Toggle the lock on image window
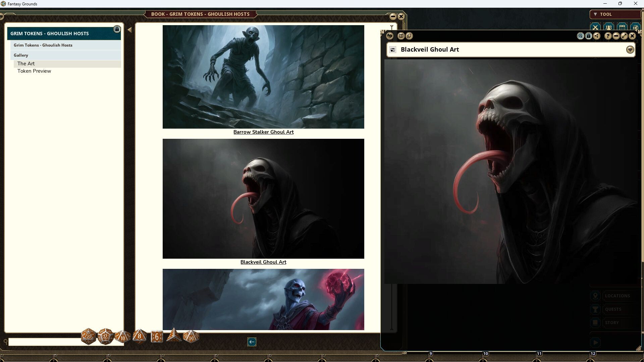 (589, 36)
